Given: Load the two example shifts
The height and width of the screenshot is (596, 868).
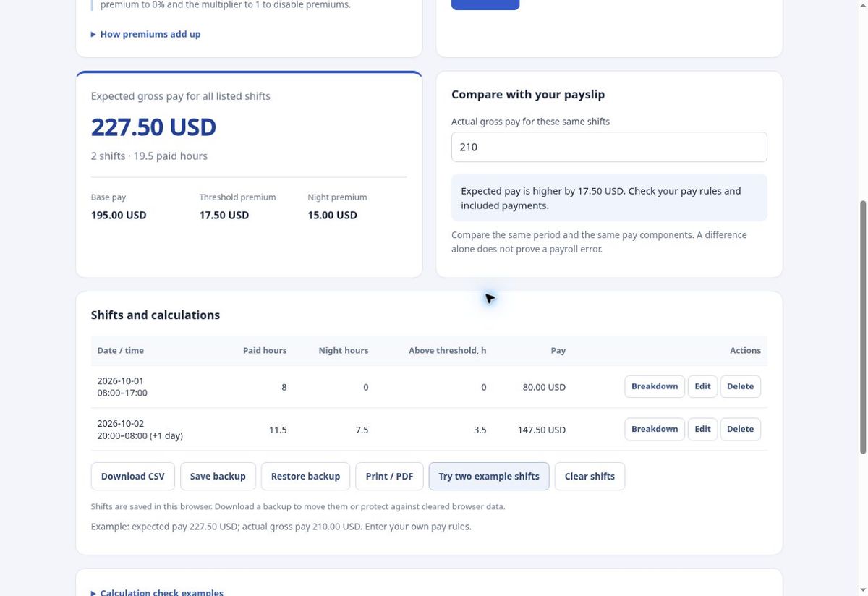Looking at the screenshot, I should tap(489, 476).
